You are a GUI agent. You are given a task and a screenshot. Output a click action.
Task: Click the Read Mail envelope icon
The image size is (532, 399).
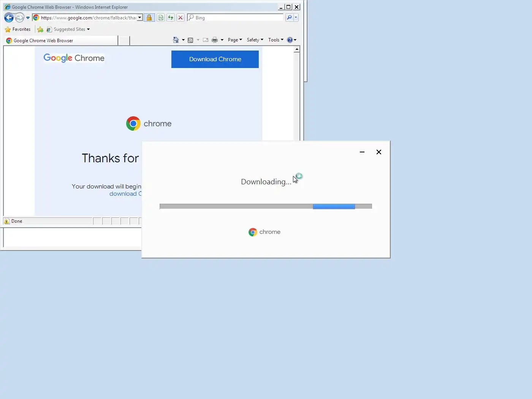(x=206, y=40)
